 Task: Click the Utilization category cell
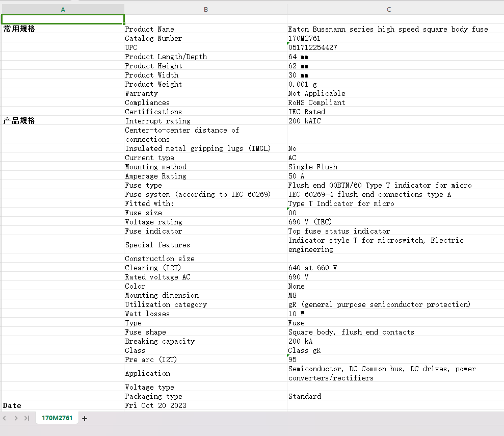coord(206,304)
